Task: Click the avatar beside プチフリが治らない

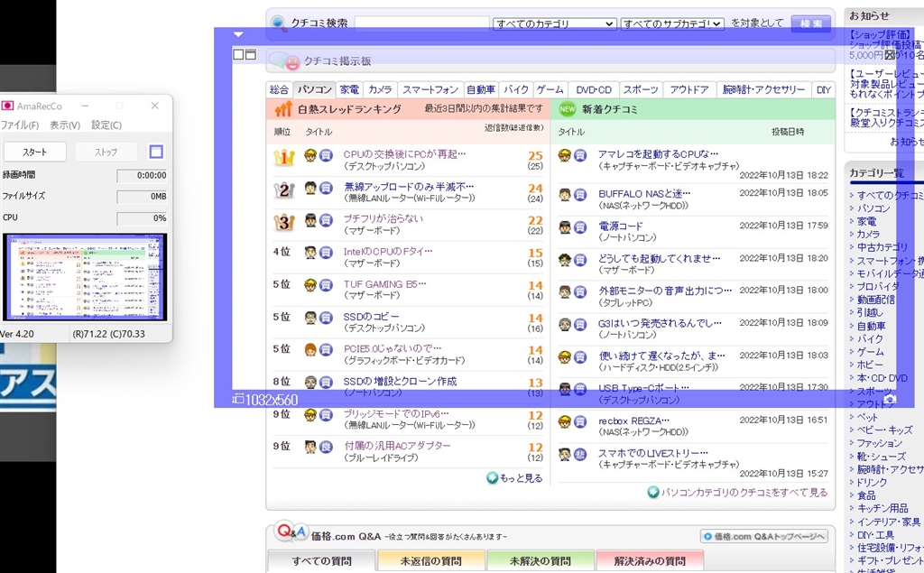Action: click(310, 220)
